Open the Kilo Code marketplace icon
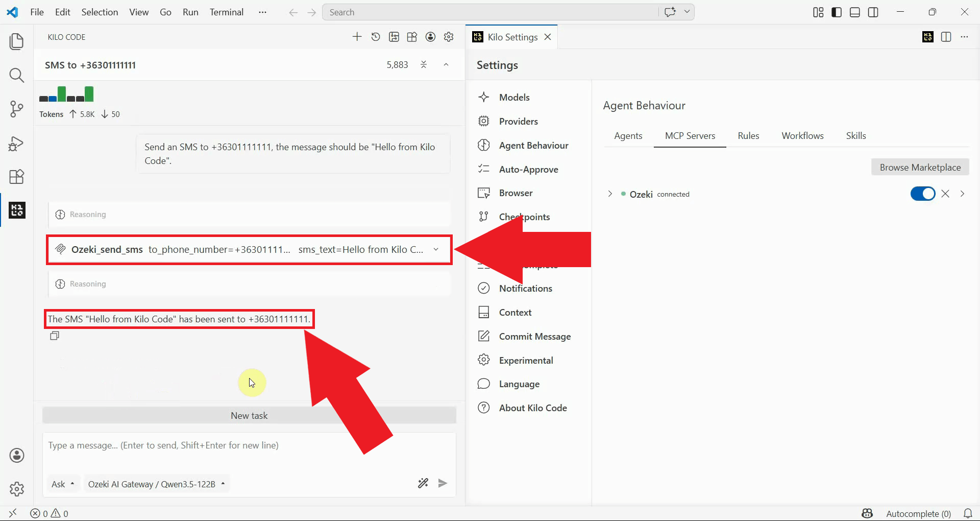The image size is (980, 521). [412, 37]
